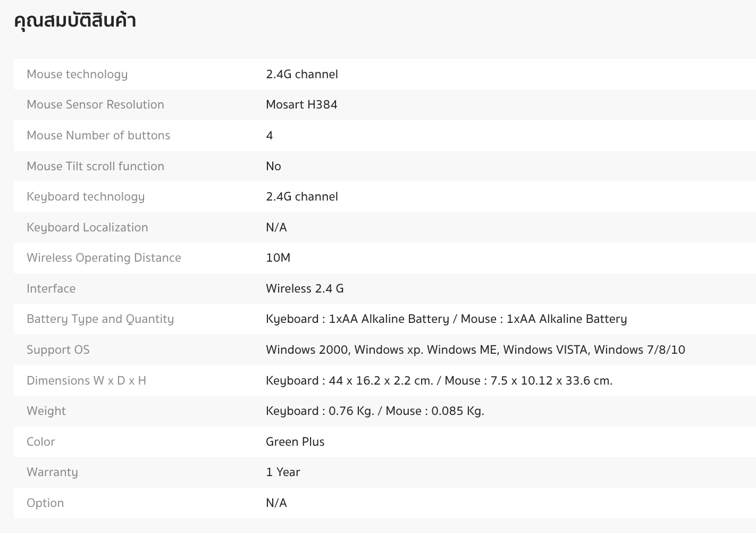Click the Wireless Operating Distance label
Image resolution: width=756 pixels, height=533 pixels.
pyautogui.click(x=104, y=258)
